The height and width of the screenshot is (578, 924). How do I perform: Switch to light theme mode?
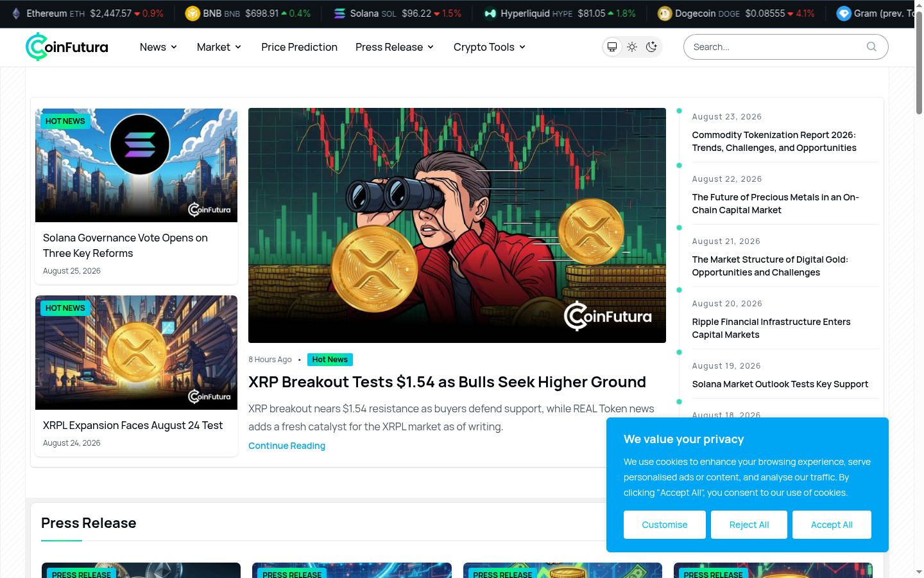pos(632,47)
